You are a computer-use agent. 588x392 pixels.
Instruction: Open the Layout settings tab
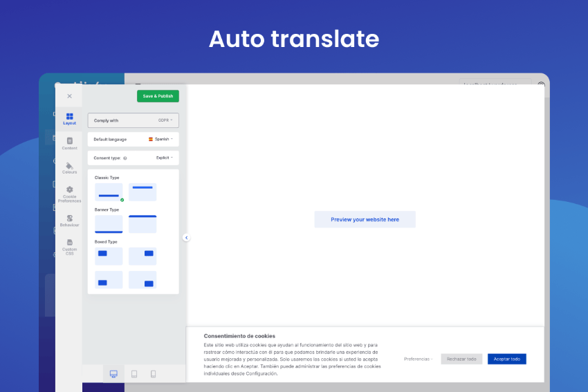(69, 118)
